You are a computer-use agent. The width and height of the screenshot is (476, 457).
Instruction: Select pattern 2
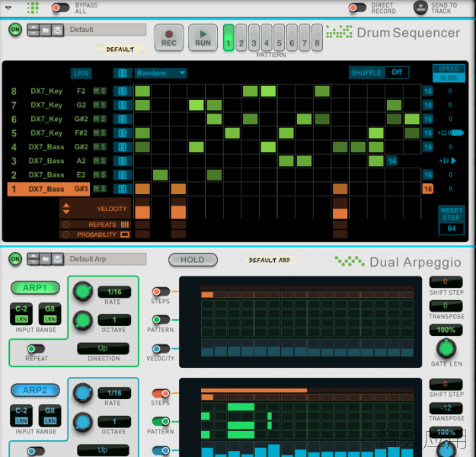[x=241, y=37]
